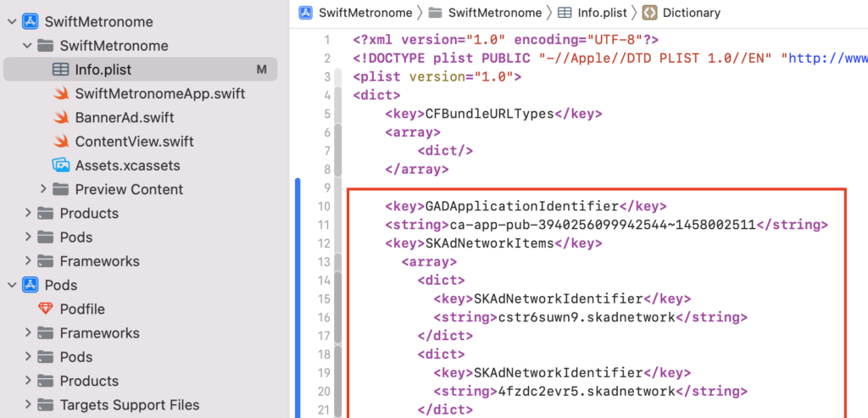Expand Frameworks under SwiftMetronome project

[x=28, y=261]
